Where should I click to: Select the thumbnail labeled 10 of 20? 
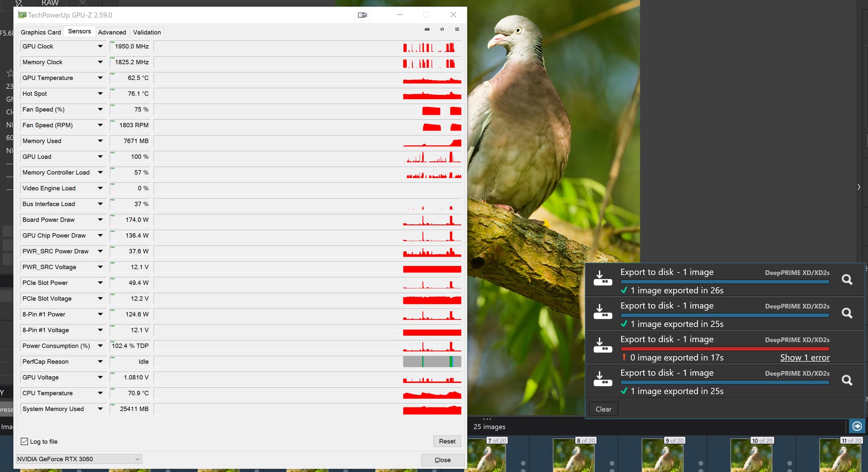750,456
